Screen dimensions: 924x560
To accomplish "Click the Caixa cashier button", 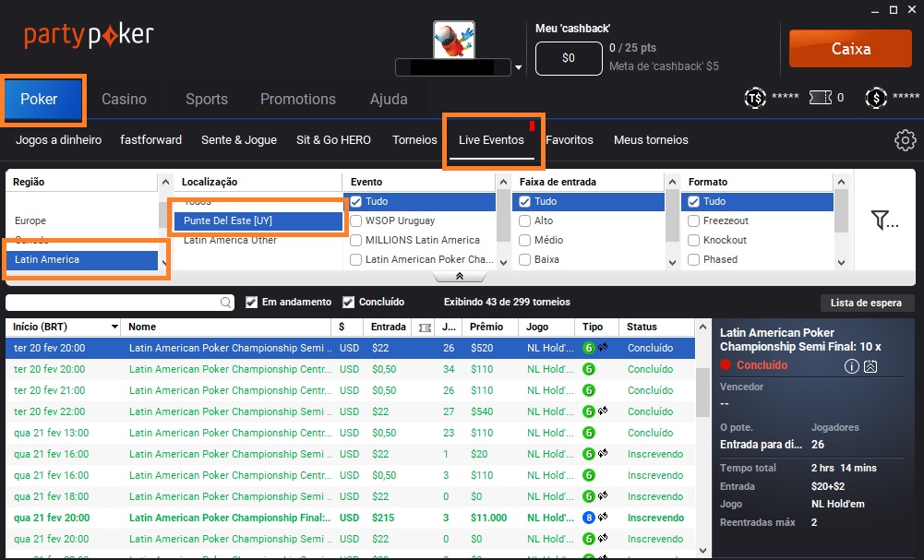I will [850, 48].
